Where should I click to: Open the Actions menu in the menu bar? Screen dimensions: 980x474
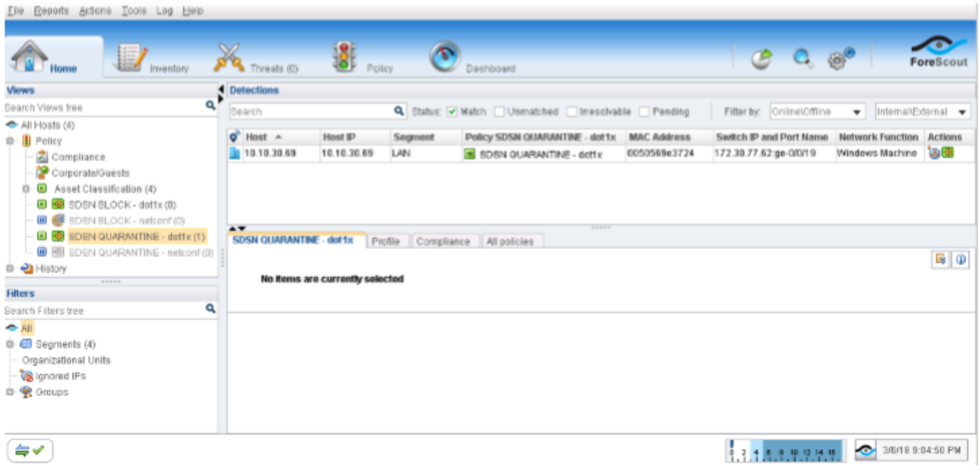95,11
